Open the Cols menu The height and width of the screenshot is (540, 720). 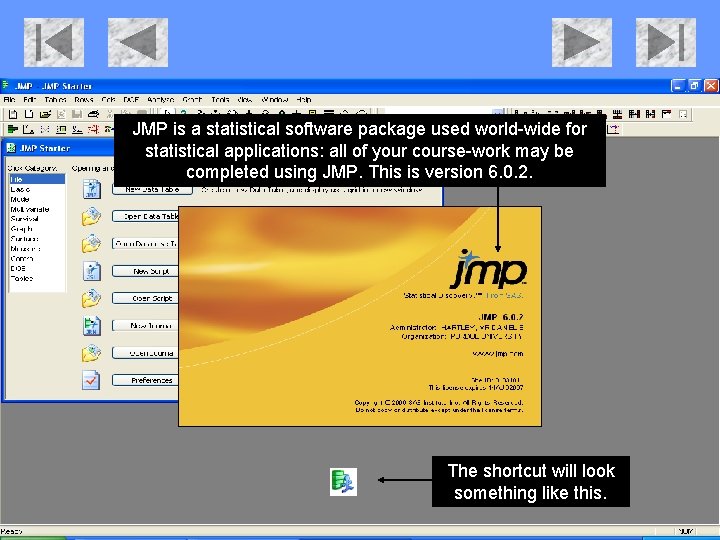point(108,99)
